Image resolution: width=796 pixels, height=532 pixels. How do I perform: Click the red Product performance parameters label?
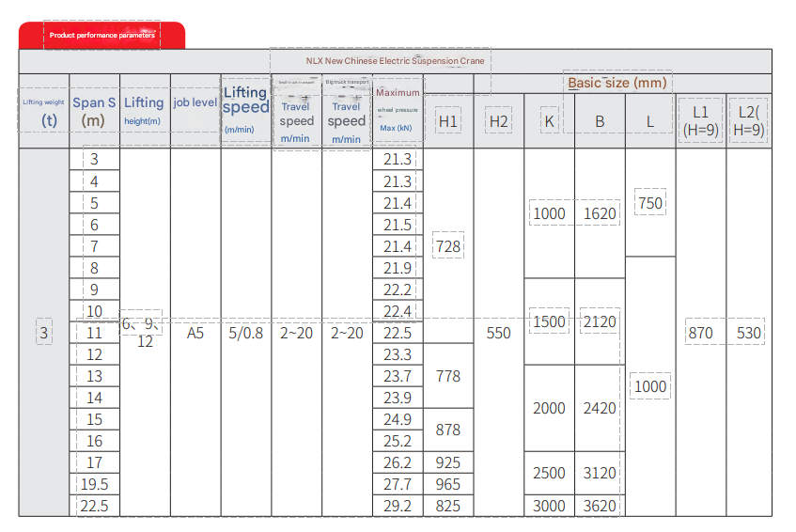102,35
